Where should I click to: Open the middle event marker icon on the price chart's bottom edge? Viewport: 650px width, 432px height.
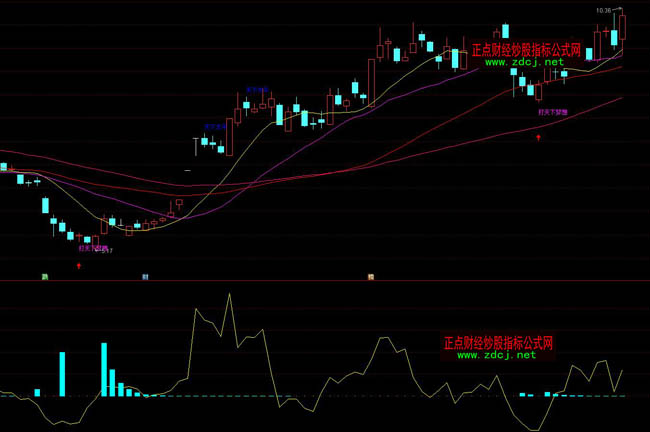[145, 276]
